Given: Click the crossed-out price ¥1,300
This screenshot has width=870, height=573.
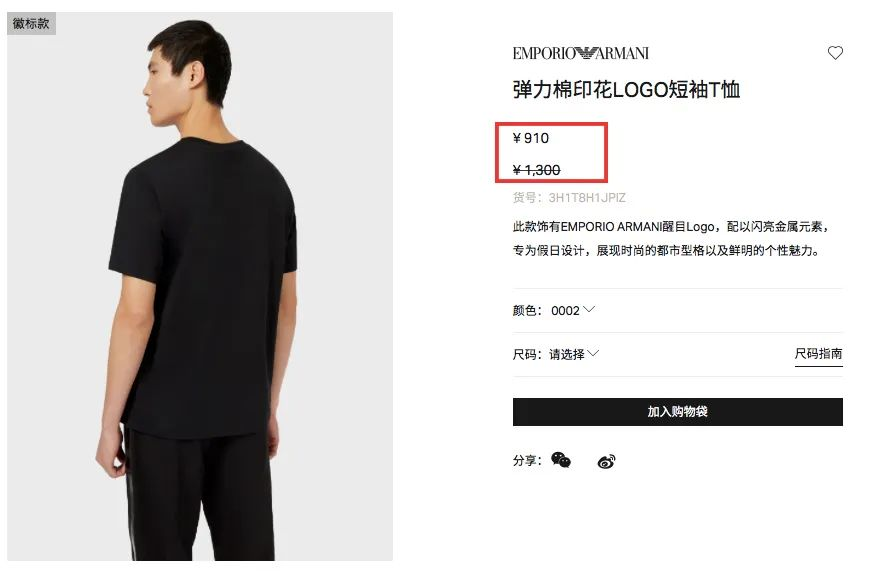Looking at the screenshot, I should [537, 170].
